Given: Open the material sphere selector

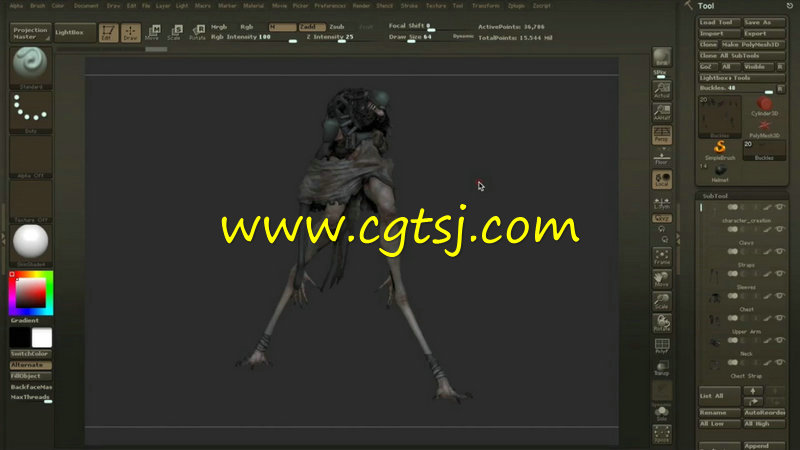Looking at the screenshot, I should coord(30,244).
